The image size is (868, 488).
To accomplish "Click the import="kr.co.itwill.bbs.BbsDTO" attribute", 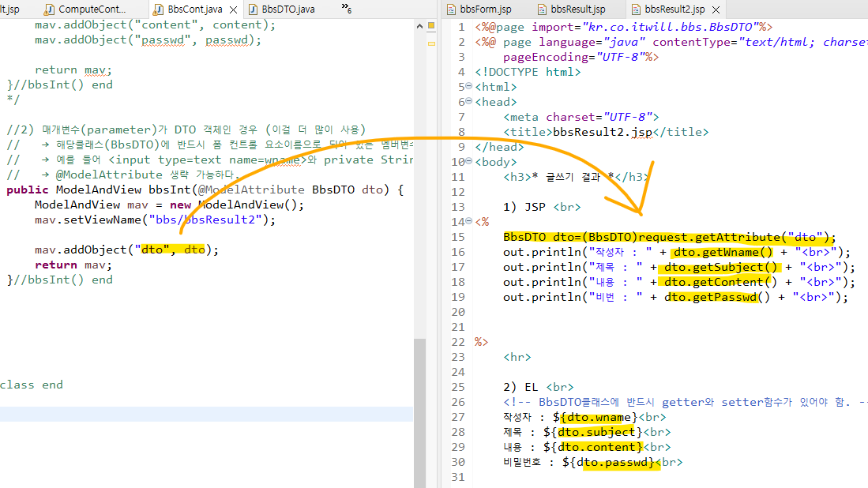I will (644, 27).
